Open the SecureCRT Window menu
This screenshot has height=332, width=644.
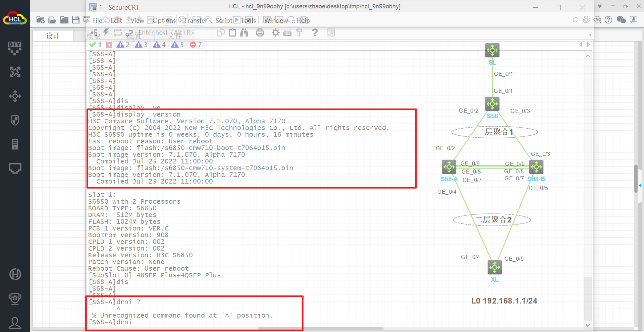tap(276, 20)
